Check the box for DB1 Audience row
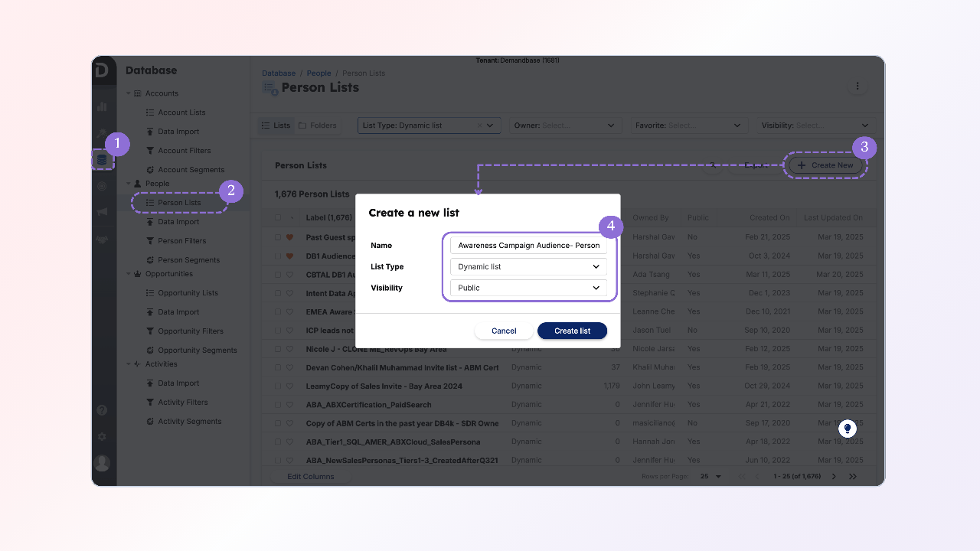980x551 pixels. pyautogui.click(x=278, y=256)
